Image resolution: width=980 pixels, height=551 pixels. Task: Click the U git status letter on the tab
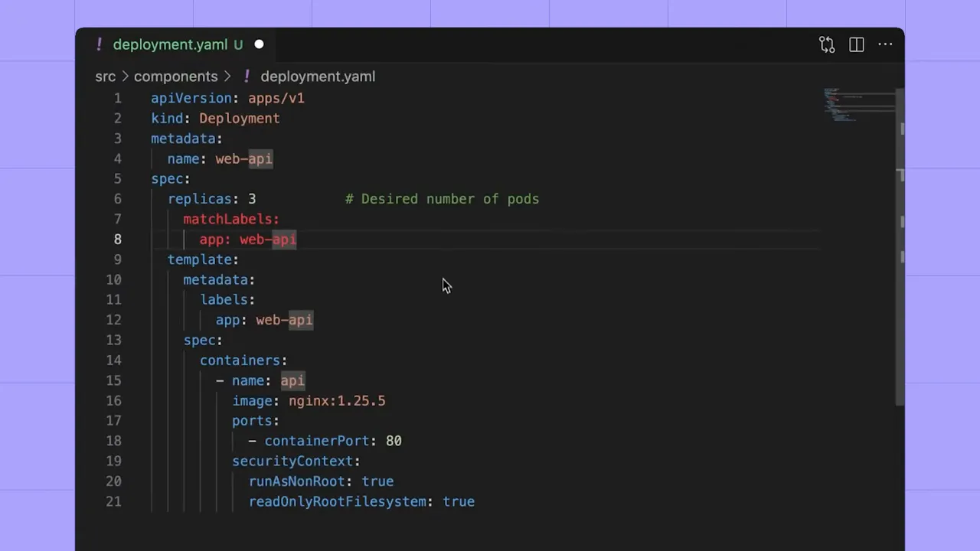[x=238, y=44]
